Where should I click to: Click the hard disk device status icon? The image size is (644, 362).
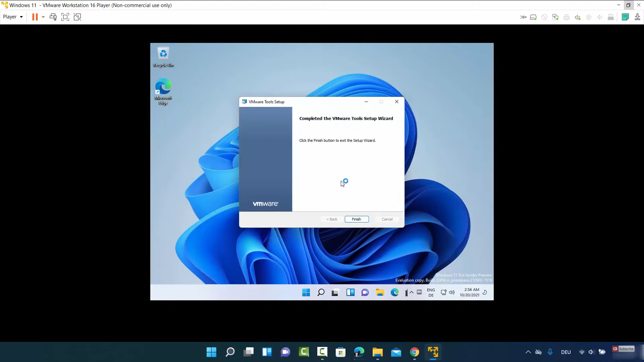(533, 17)
